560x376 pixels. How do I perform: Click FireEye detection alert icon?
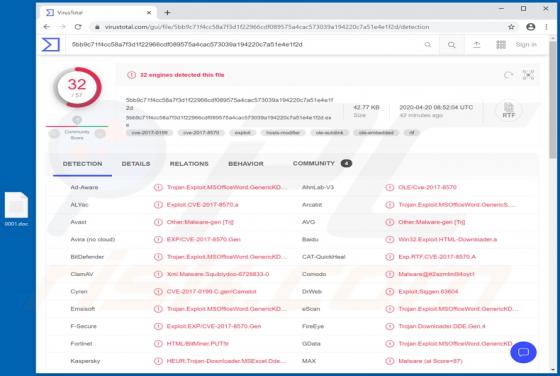click(x=390, y=326)
